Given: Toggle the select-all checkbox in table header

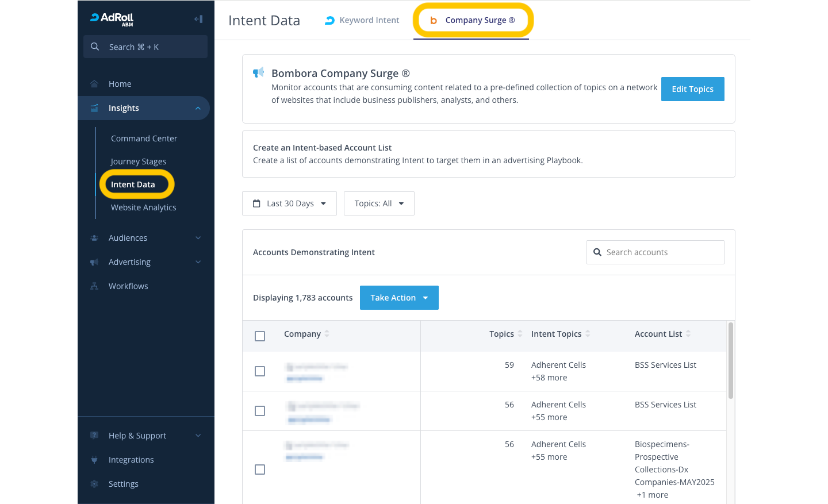Looking at the screenshot, I should coord(260,336).
